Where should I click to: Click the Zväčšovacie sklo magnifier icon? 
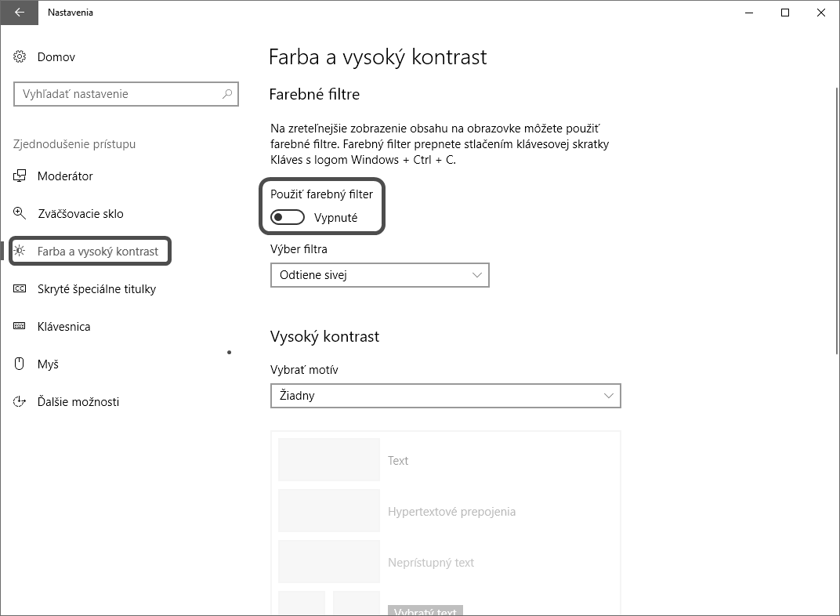pos(20,214)
